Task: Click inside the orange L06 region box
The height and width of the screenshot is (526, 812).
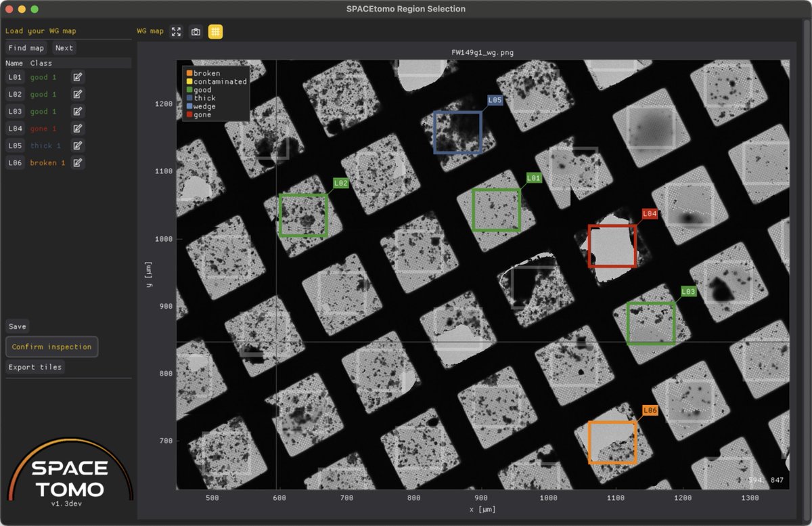Action: (x=612, y=442)
